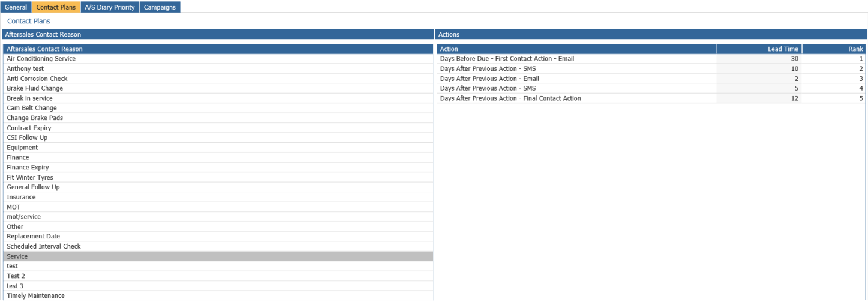Edit lead time value 5
The image size is (868, 305).
tap(759, 88)
